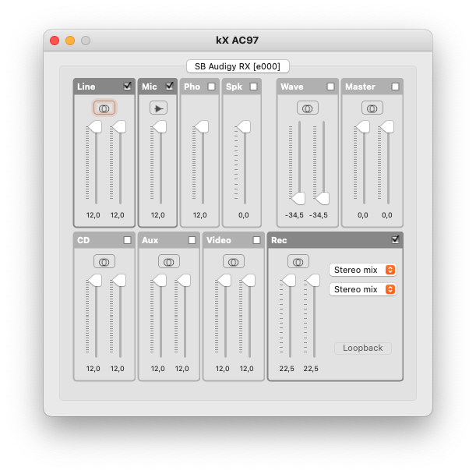Click the Line left channel slider knob
Viewport: 476px width, 474px height.
[95, 127]
